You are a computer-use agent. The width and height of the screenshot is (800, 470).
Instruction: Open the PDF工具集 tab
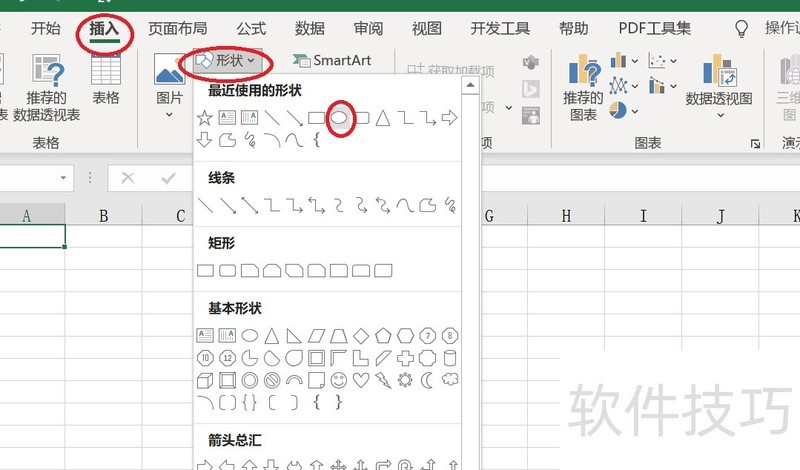click(655, 28)
